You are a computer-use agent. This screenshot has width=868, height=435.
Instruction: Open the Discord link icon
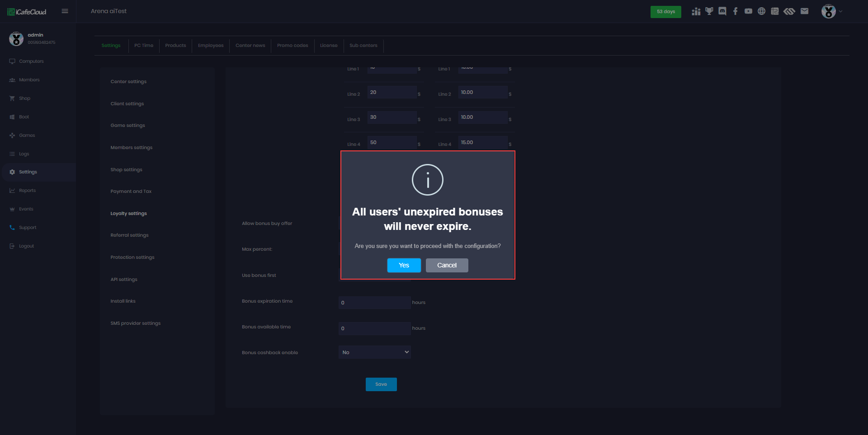coord(722,11)
